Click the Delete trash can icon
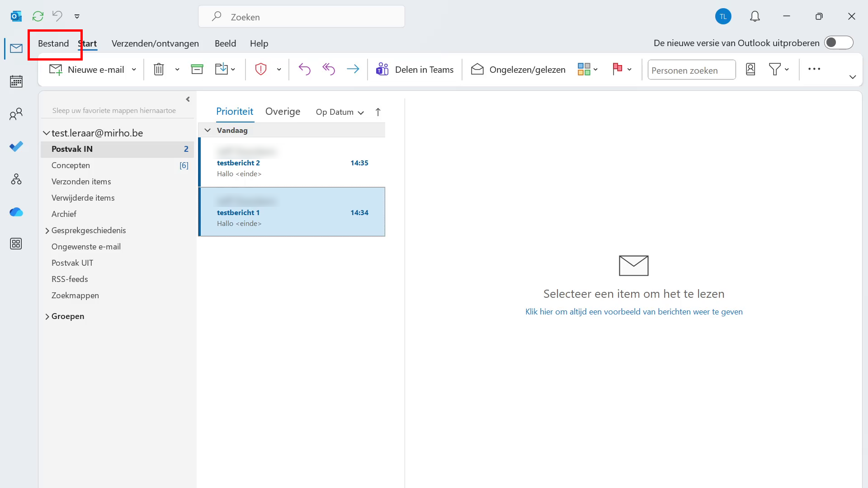 [x=159, y=69]
